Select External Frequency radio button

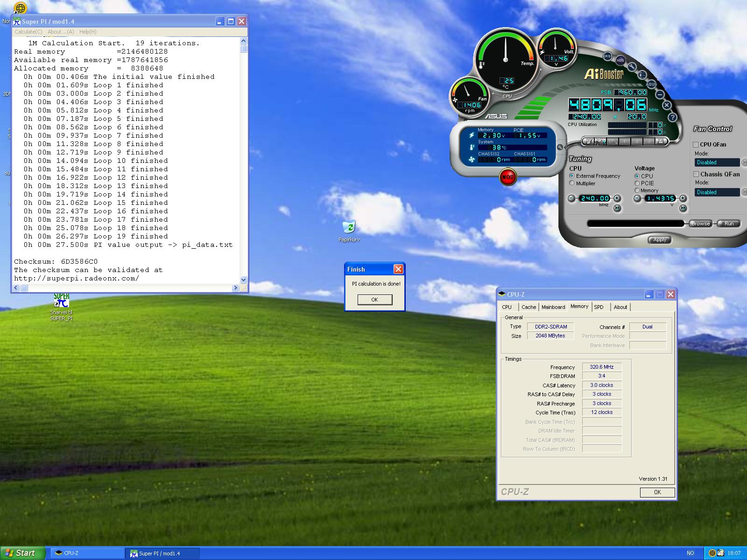[571, 176]
